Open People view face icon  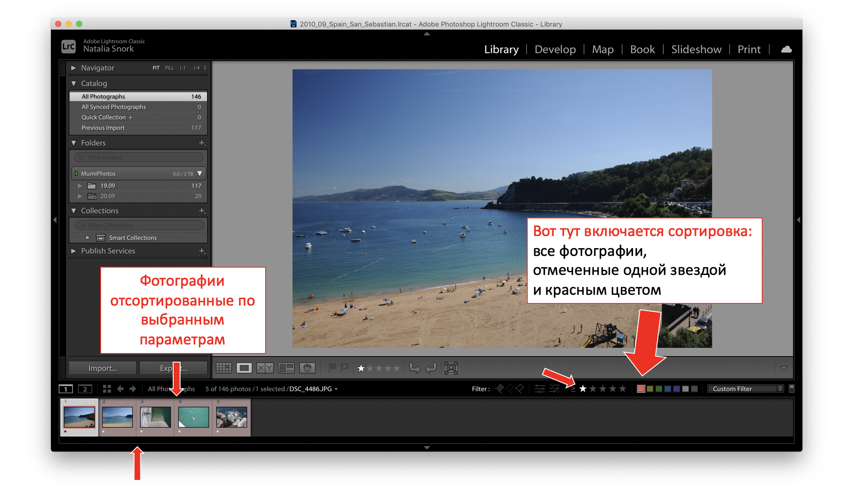[x=307, y=368]
